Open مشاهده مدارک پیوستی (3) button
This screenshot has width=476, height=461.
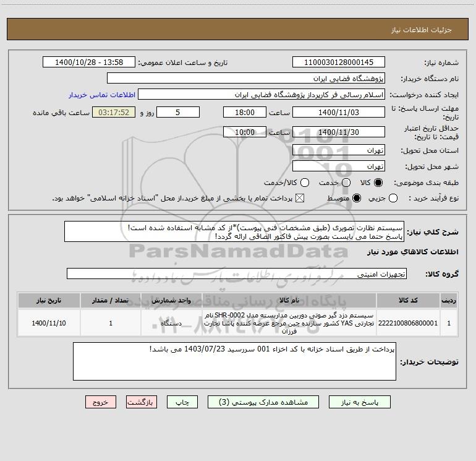(263, 402)
